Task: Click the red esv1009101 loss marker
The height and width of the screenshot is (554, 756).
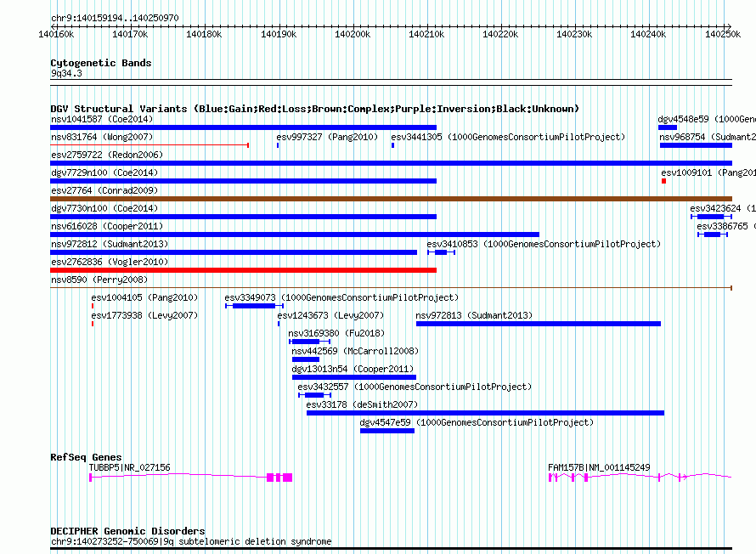Action: [664, 181]
